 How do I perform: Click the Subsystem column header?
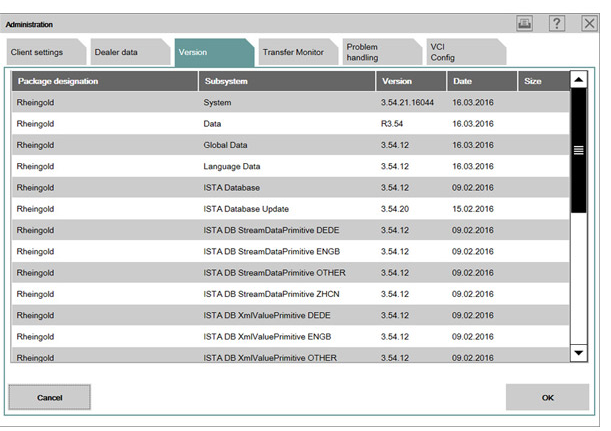tap(287, 81)
